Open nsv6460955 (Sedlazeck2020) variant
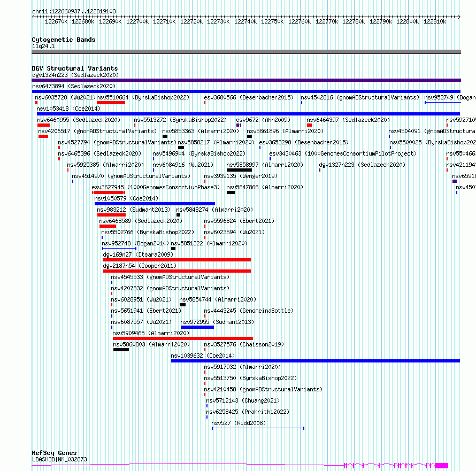 [x=79, y=120]
